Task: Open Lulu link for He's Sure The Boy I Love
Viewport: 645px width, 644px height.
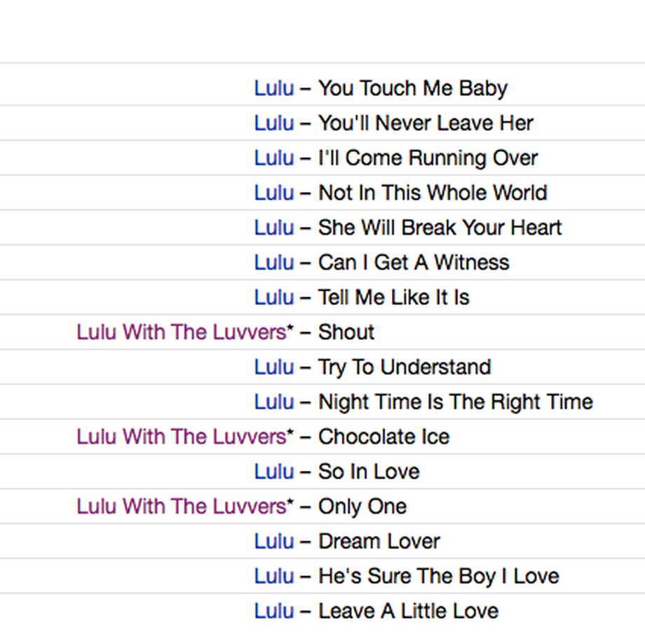Action: pos(274,576)
